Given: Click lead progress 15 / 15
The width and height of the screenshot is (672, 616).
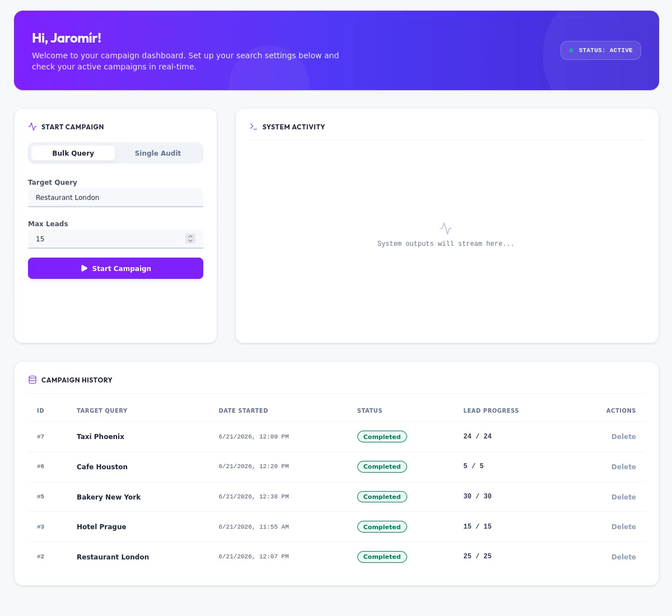Looking at the screenshot, I should coord(477,526).
